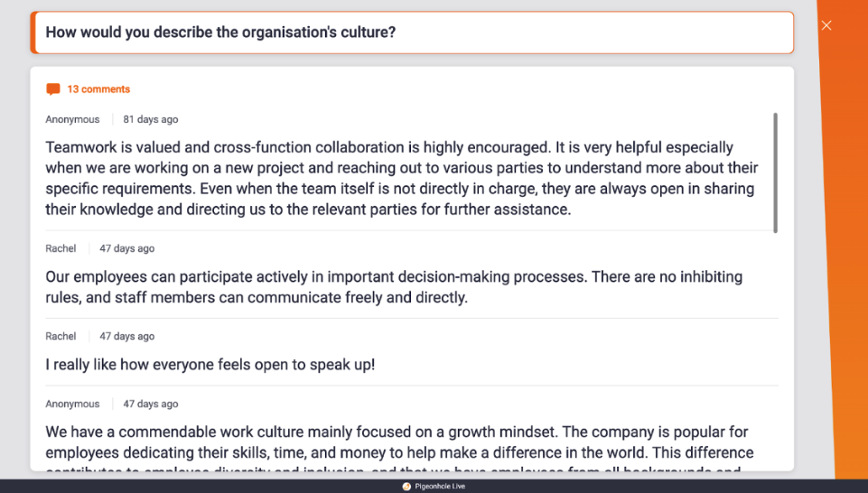
Task: Click the "81 days ago" timestamp
Action: click(151, 119)
